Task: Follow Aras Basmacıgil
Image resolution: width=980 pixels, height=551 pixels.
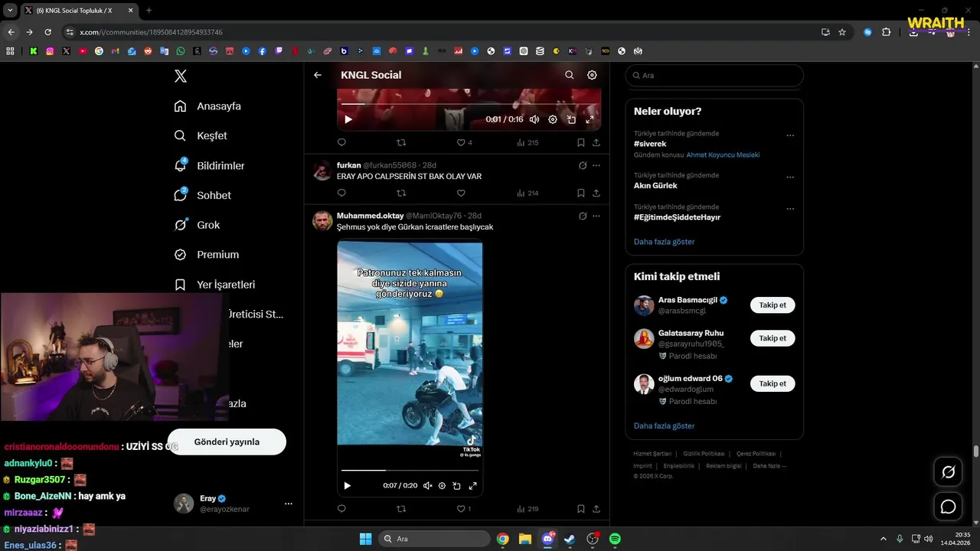Action: 773,305
